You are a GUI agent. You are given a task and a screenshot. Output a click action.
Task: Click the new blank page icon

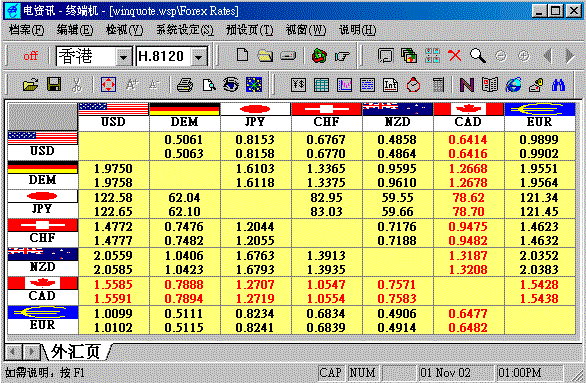[242, 56]
